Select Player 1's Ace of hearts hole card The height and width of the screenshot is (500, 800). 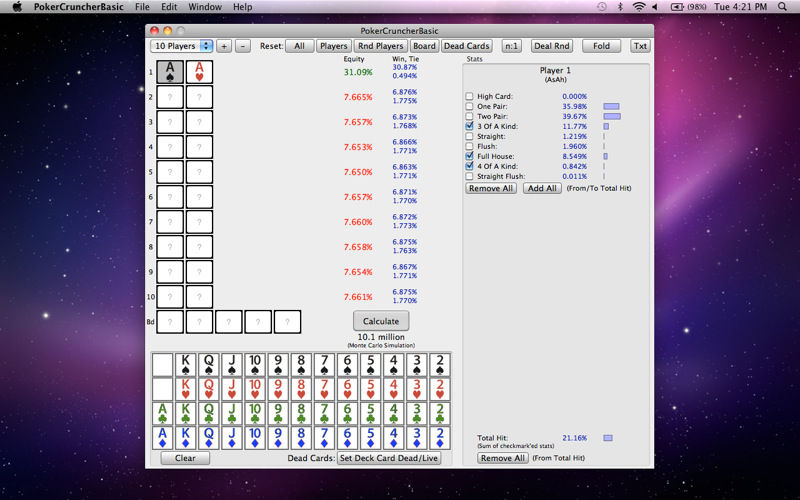pos(199,71)
